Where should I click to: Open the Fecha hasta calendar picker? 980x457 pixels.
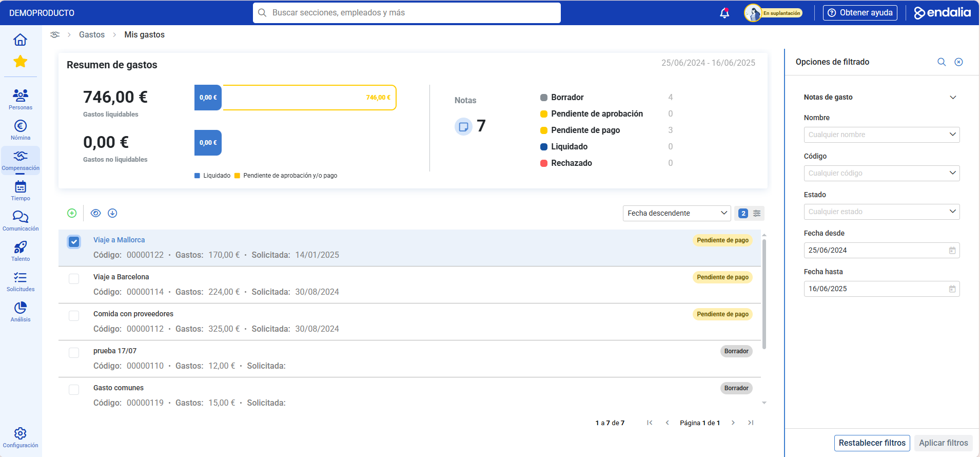952,289
